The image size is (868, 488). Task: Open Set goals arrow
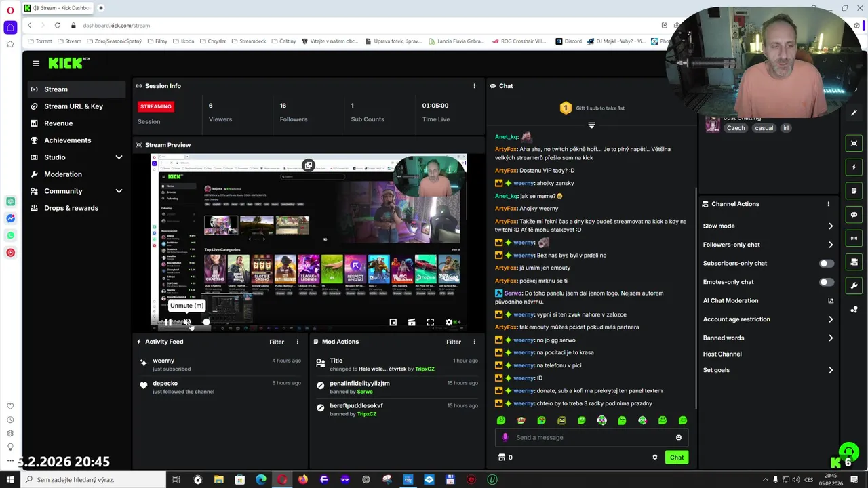[830, 371]
